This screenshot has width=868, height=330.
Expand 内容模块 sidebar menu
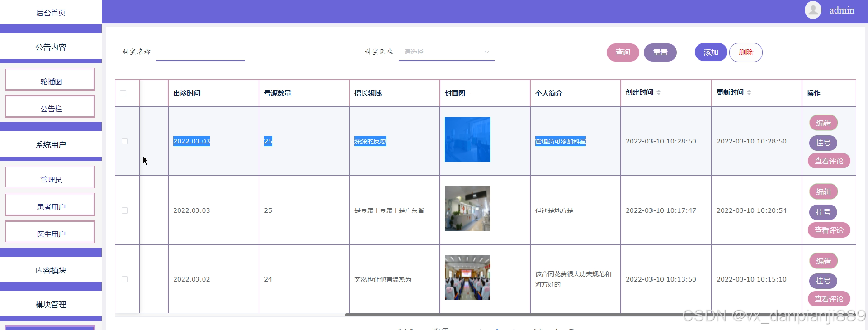pos(51,270)
